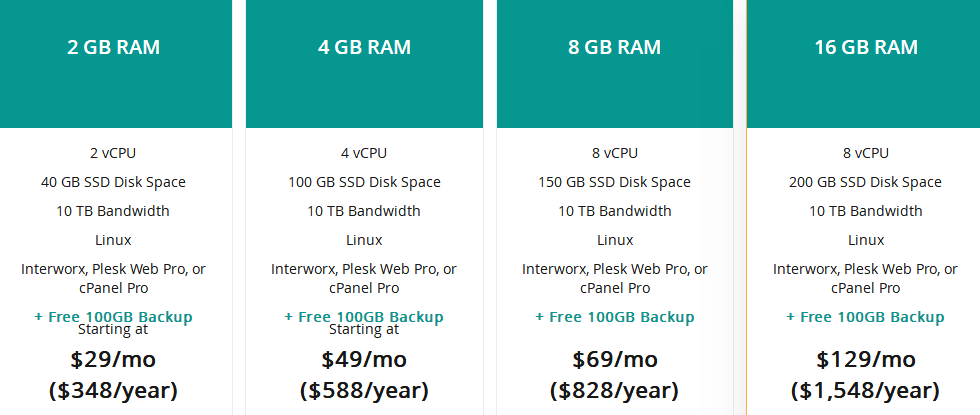The width and height of the screenshot is (980, 415).
Task: Click the ($348/year) yearly price
Action: point(113,390)
